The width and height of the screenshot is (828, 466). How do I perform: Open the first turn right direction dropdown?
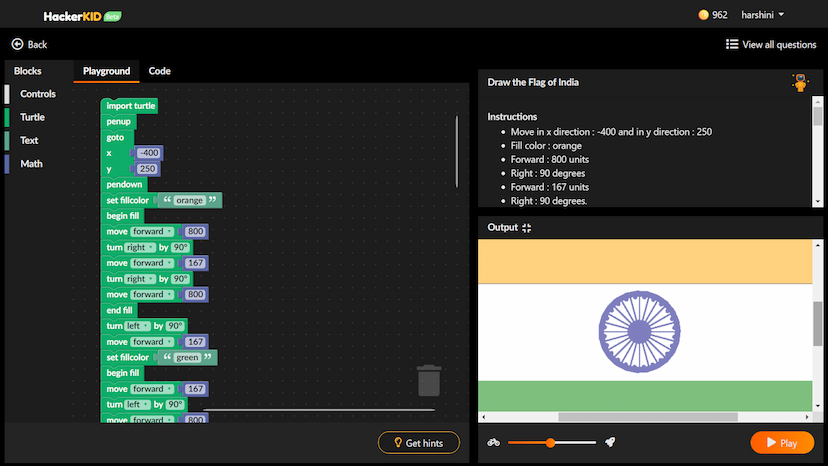tap(139, 247)
